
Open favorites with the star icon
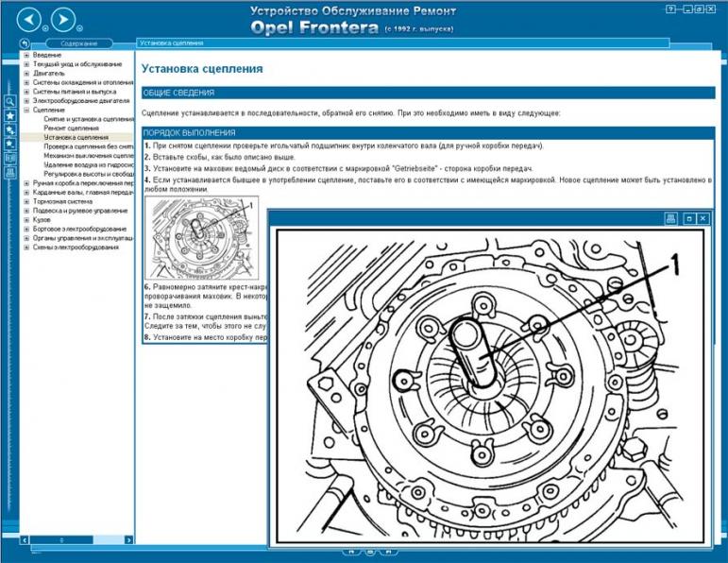pyautogui.click(x=9, y=115)
